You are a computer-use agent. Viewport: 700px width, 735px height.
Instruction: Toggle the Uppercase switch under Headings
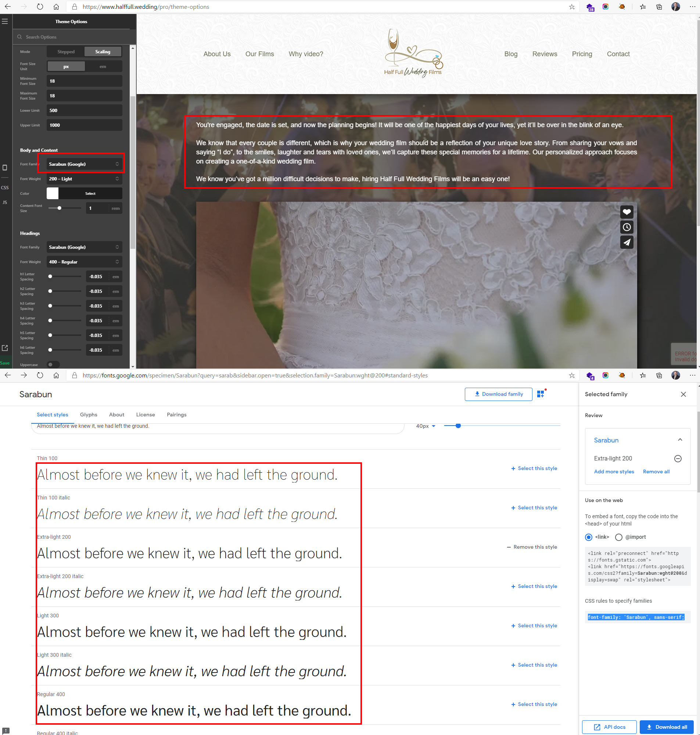pyautogui.click(x=53, y=365)
